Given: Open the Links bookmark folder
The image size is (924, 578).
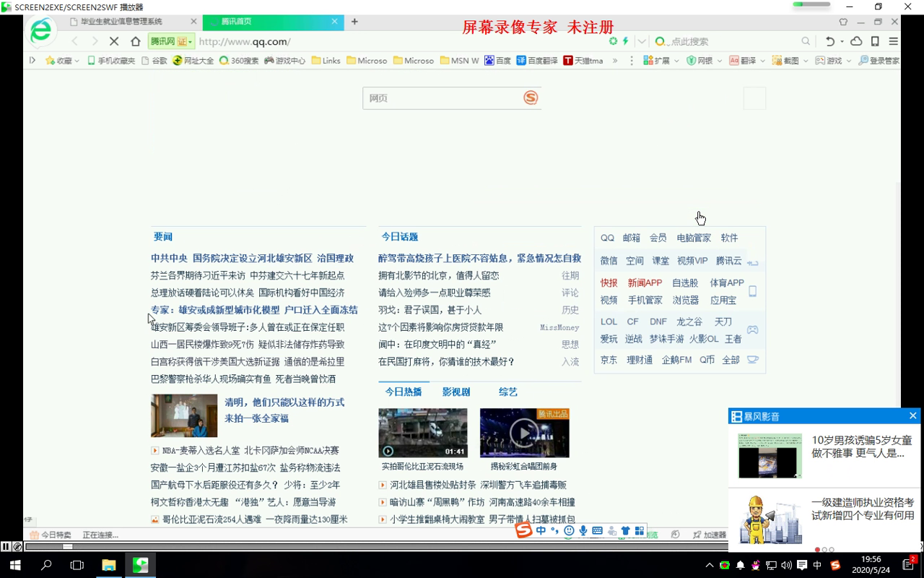Looking at the screenshot, I should [326, 61].
